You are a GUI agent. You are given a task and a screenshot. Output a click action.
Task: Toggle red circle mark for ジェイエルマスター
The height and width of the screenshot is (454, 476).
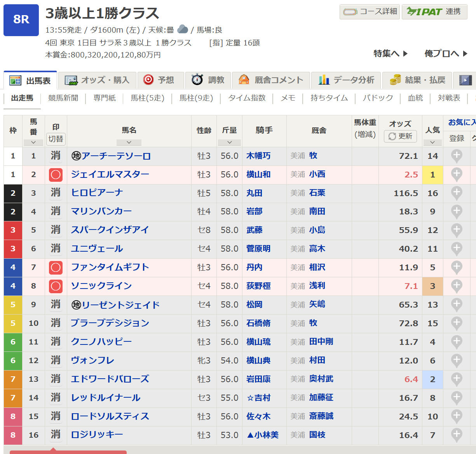click(56, 175)
